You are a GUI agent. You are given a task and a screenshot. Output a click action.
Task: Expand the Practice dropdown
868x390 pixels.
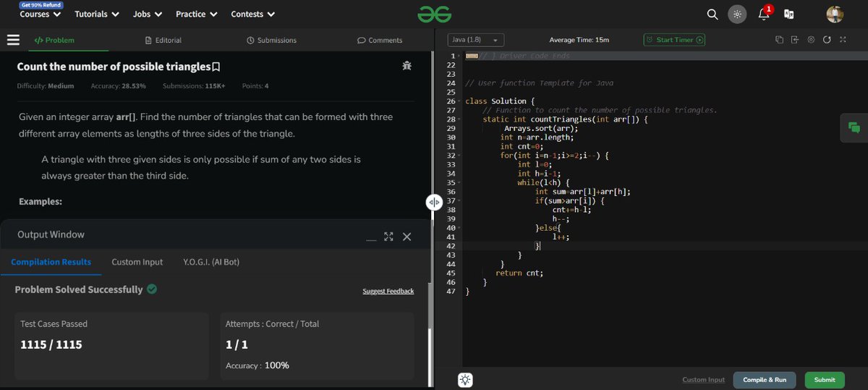click(x=196, y=14)
